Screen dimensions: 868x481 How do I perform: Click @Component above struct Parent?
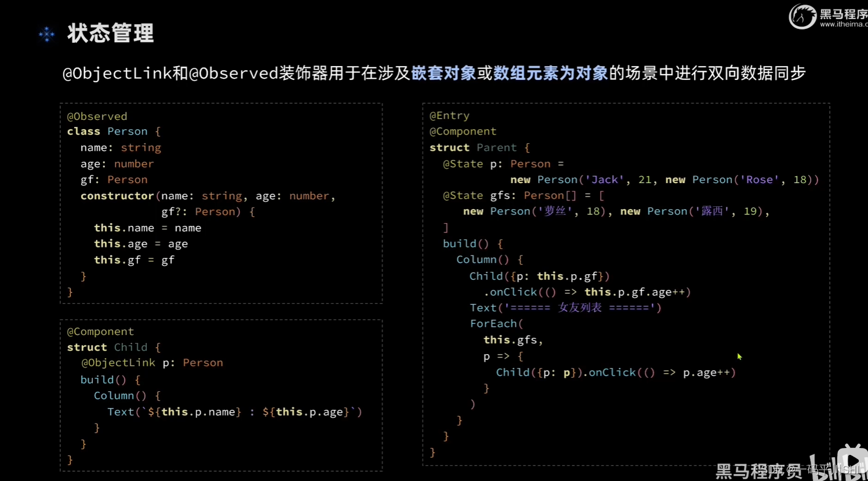463,132
